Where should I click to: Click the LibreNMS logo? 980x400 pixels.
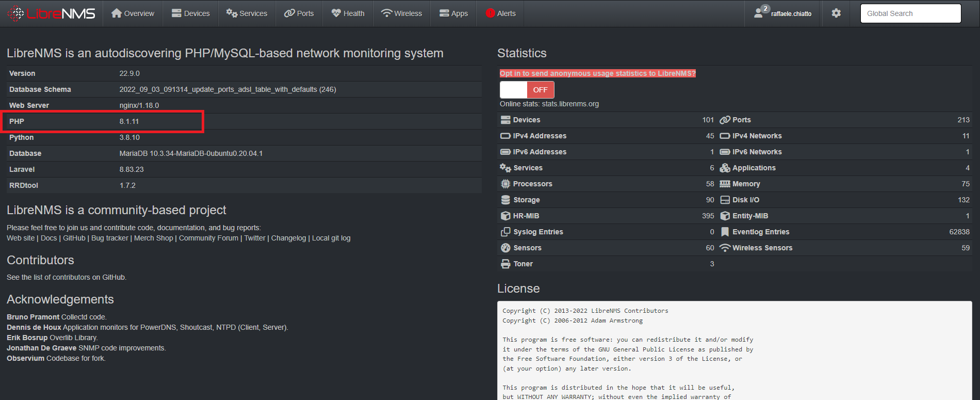(x=52, y=13)
